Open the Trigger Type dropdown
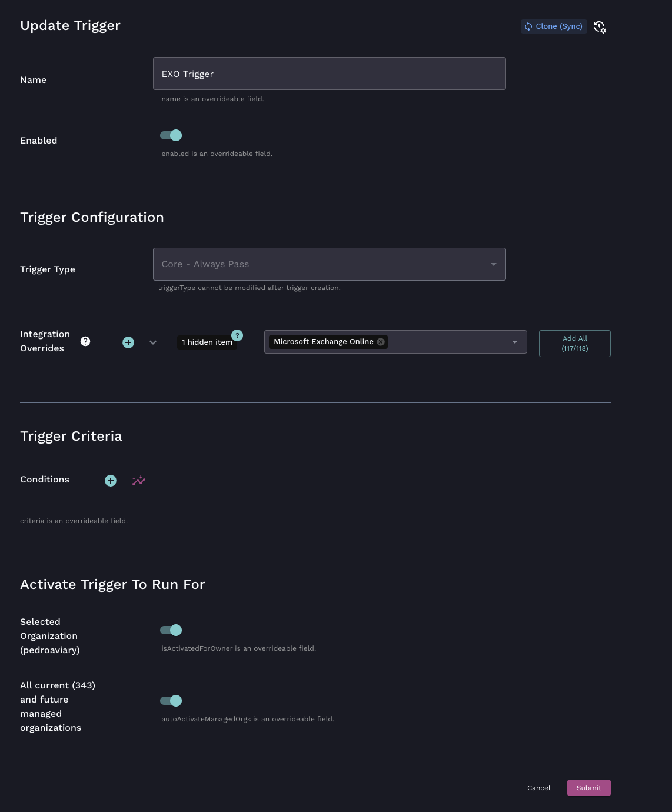 click(x=329, y=264)
